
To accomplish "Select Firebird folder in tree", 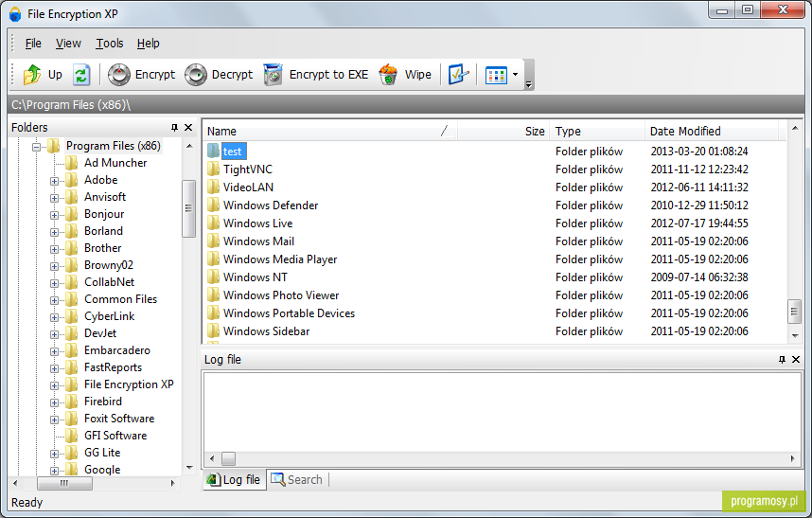I will tap(103, 402).
